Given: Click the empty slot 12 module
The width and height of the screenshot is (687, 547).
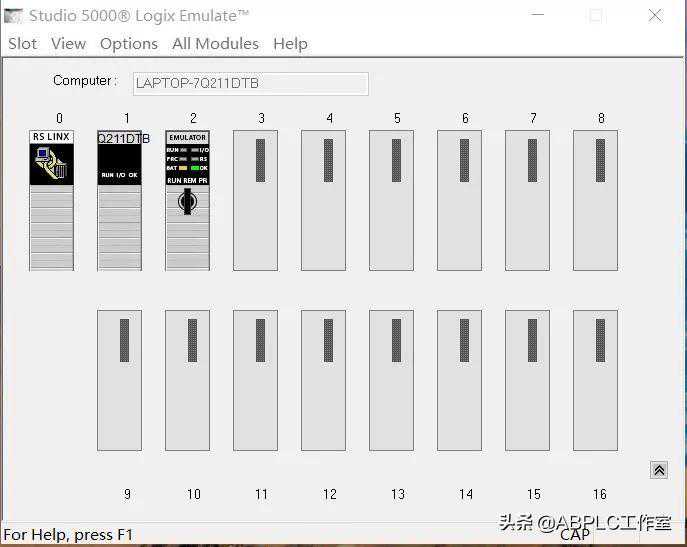Looking at the screenshot, I should (x=323, y=380).
